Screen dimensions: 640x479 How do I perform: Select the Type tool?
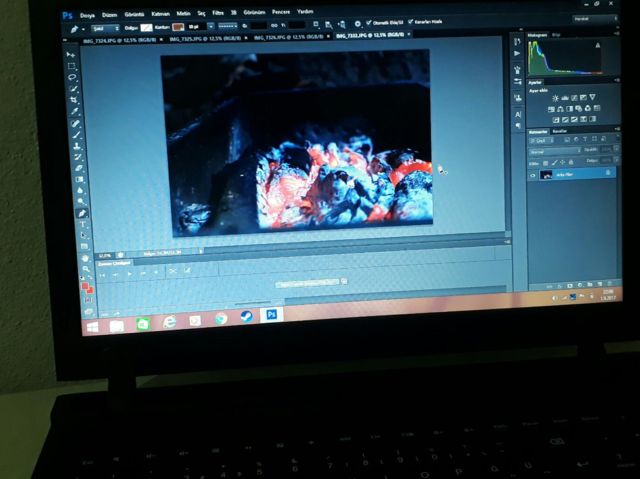coord(82,224)
